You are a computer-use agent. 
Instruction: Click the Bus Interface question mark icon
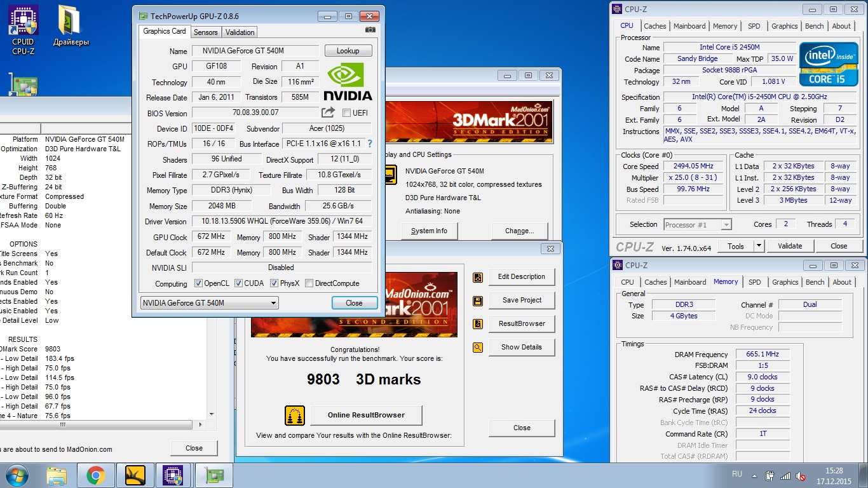pyautogui.click(x=370, y=144)
